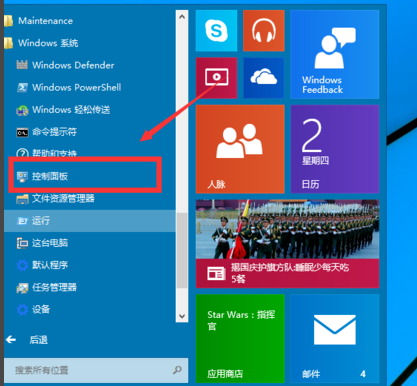Open the Music headphones tile

click(264, 31)
